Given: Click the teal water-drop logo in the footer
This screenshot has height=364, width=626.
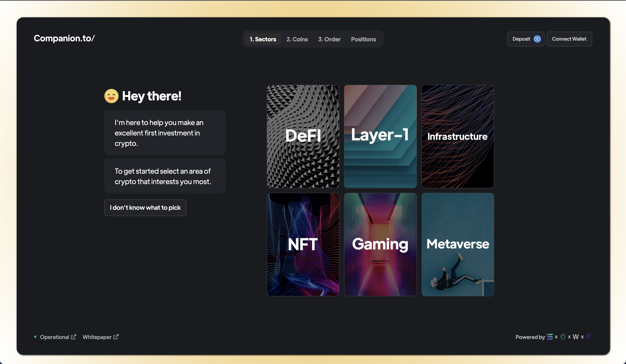Looking at the screenshot, I should pyautogui.click(x=563, y=337).
